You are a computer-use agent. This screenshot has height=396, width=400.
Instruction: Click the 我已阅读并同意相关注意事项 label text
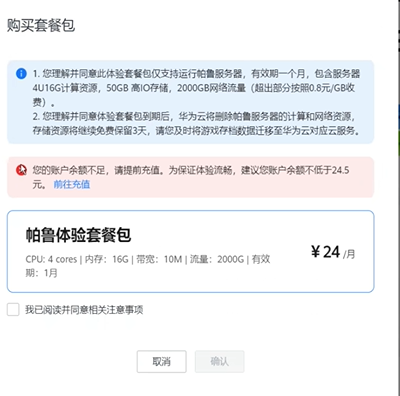[84, 310]
